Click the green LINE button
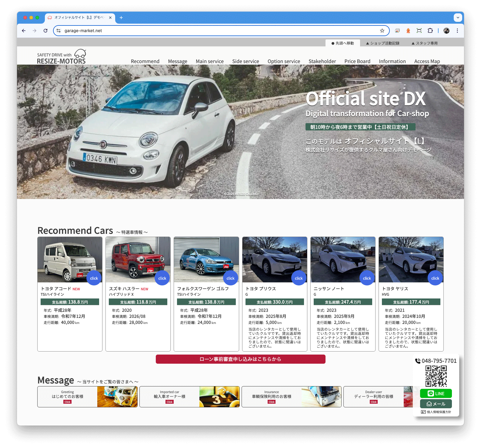 (436, 393)
